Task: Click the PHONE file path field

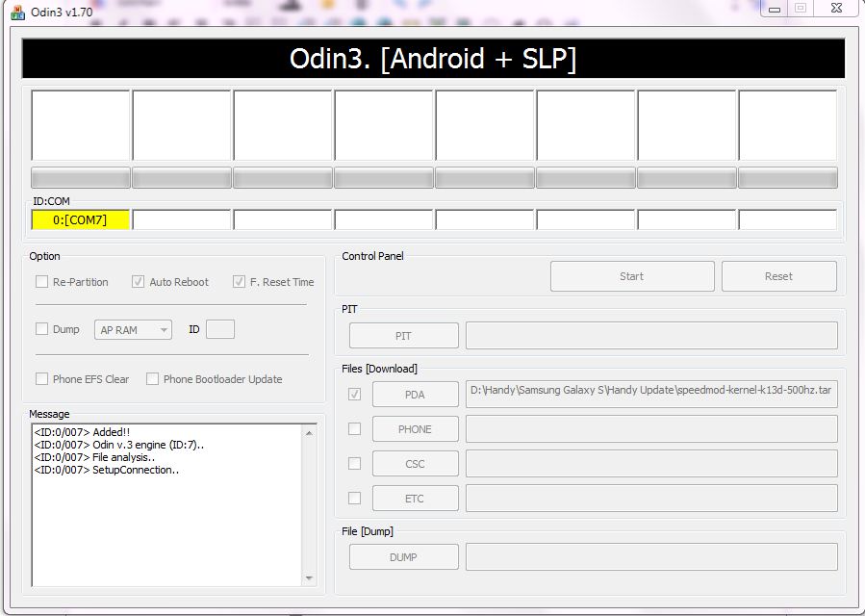Action: [651, 429]
